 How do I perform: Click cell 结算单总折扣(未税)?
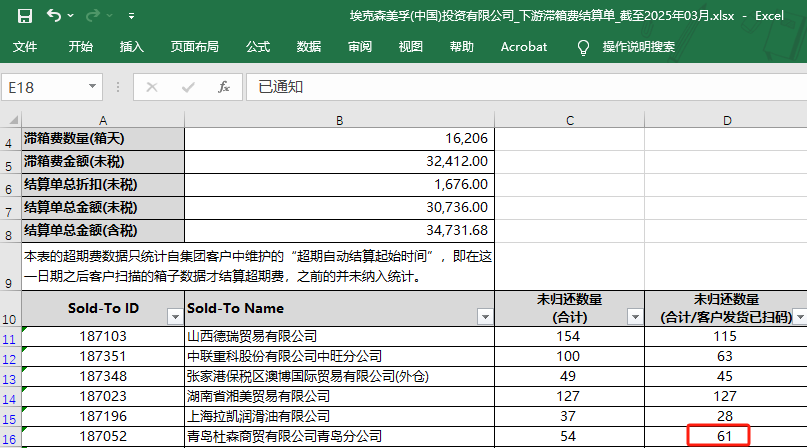(103, 184)
